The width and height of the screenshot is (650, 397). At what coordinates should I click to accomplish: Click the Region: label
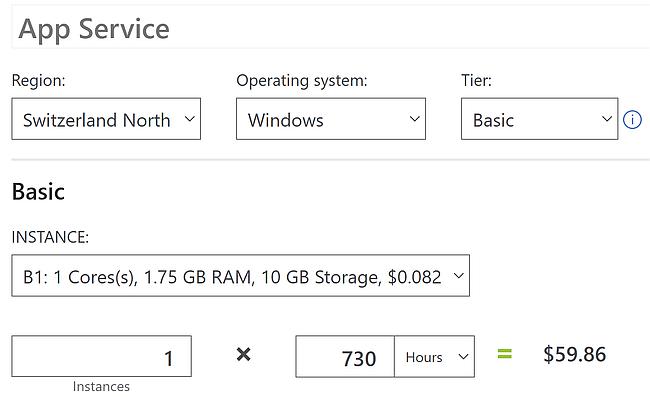pyautogui.click(x=39, y=80)
